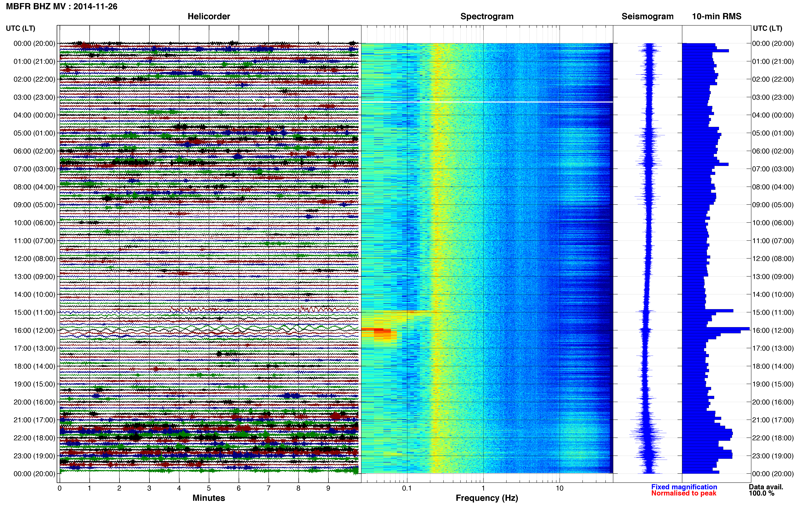The width and height of the screenshot is (812, 508).
Task: Click the 'Data avail.' label
Action: [766, 487]
